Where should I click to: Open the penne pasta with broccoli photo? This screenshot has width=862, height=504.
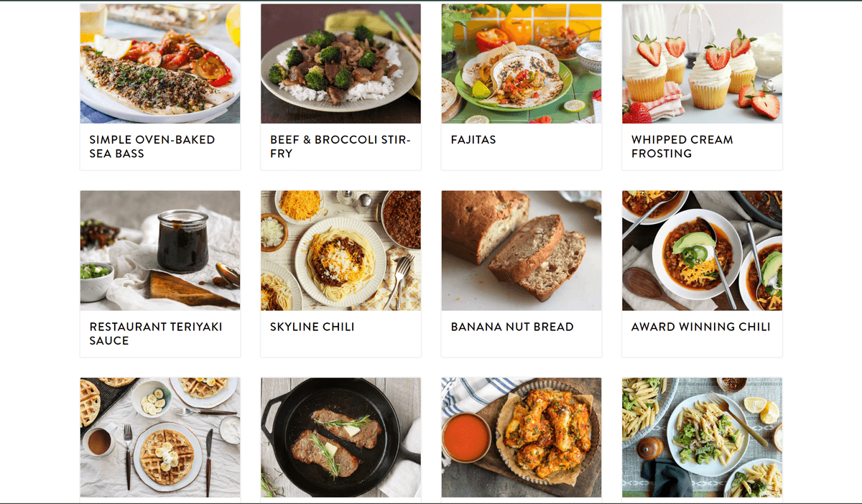(702, 438)
